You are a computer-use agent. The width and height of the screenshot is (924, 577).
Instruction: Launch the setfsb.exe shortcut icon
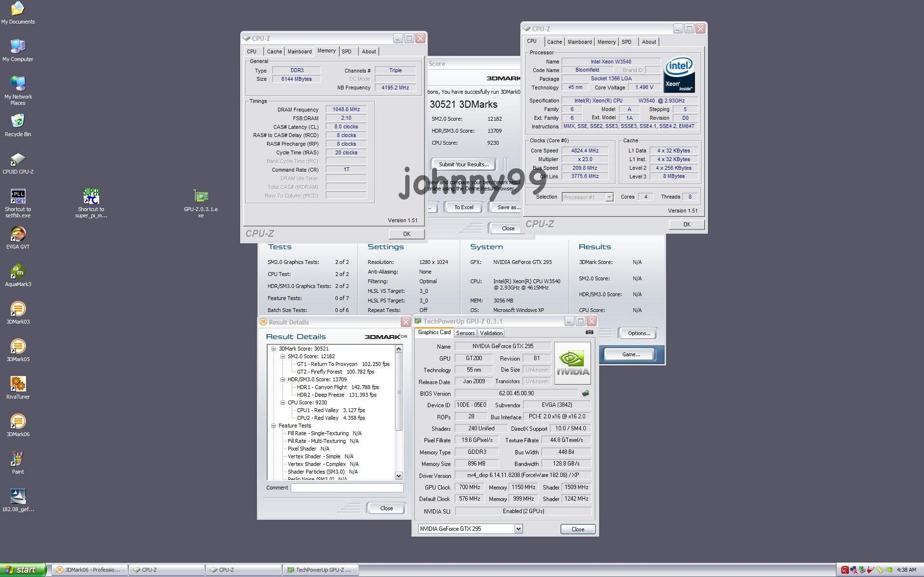18,203
